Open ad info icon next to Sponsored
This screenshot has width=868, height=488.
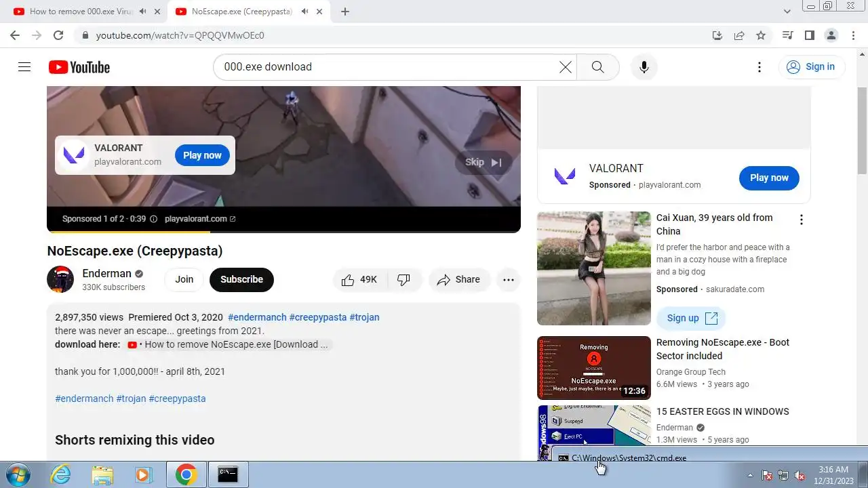pos(153,219)
